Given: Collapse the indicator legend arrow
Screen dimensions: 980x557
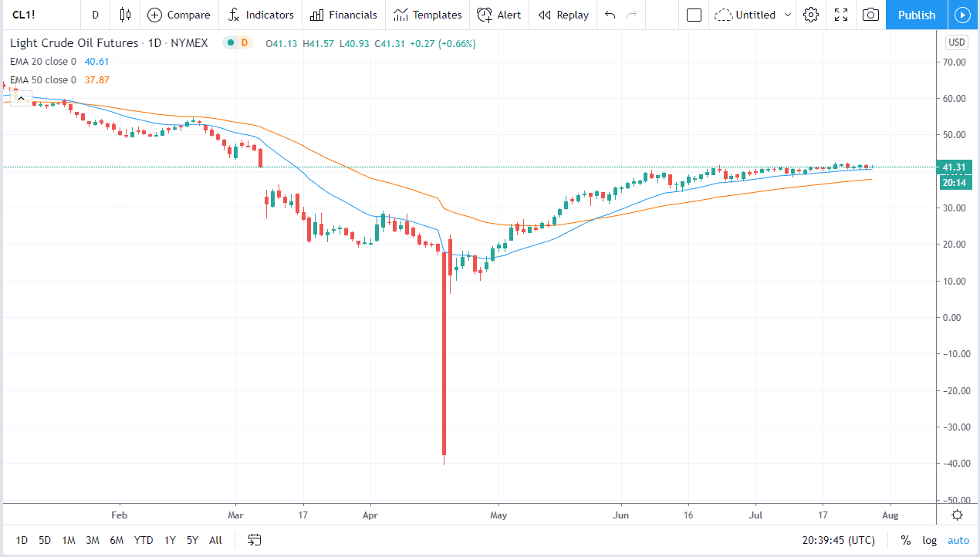Looking at the screenshot, I should [21, 97].
